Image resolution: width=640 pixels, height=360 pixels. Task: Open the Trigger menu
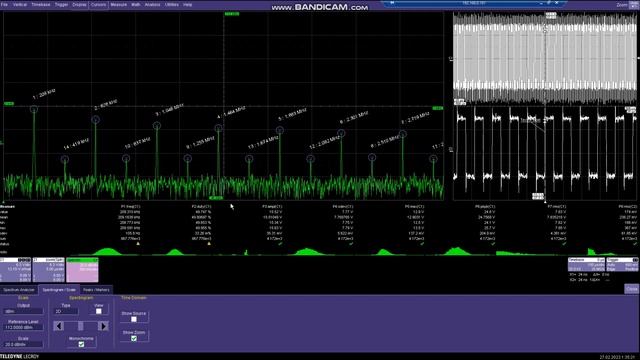click(x=61, y=4)
